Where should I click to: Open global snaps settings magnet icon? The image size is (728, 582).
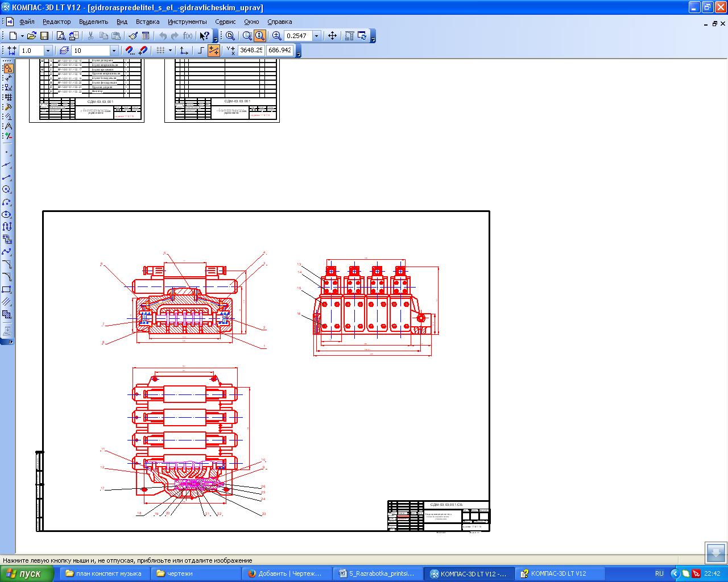(130, 51)
